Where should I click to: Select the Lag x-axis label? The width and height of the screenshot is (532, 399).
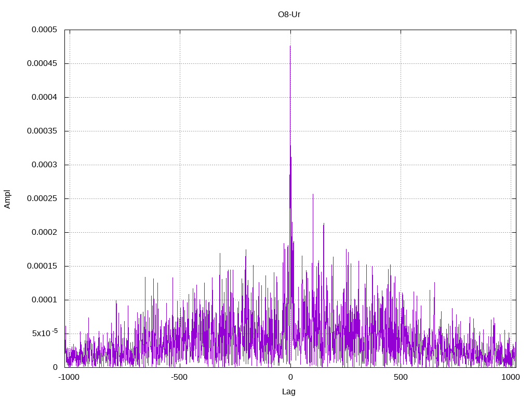pos(289,392)
